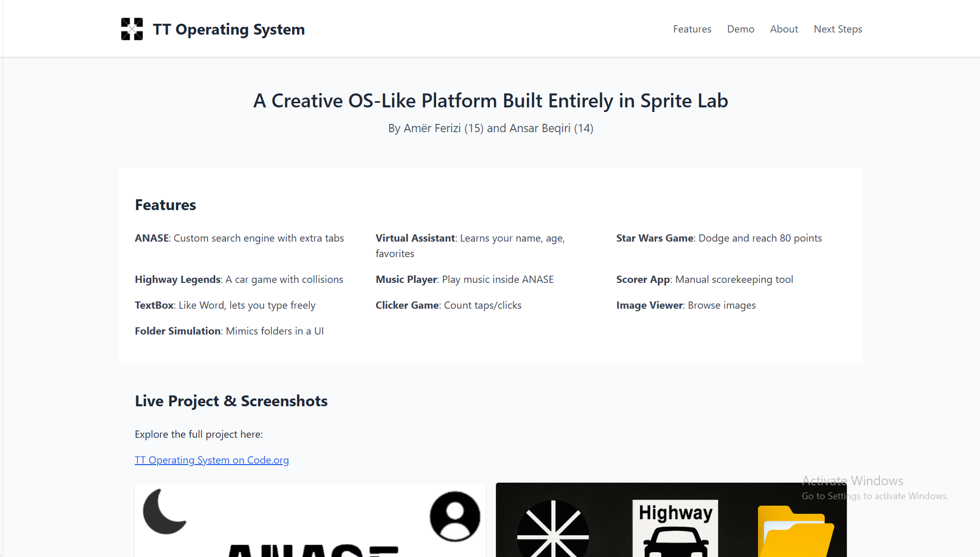The width and height of the screenshot is (980, 557).
Task: Click the Virtual Assistant feature text
Action: pos(470,246)
